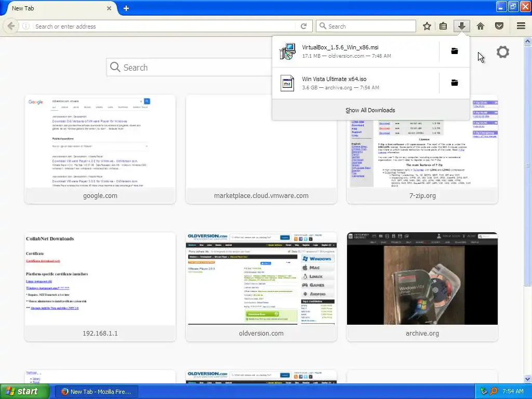The image size is (532, 399).
Task: Click the magnifier icon in toolbar search box
Action: (323, 26)
